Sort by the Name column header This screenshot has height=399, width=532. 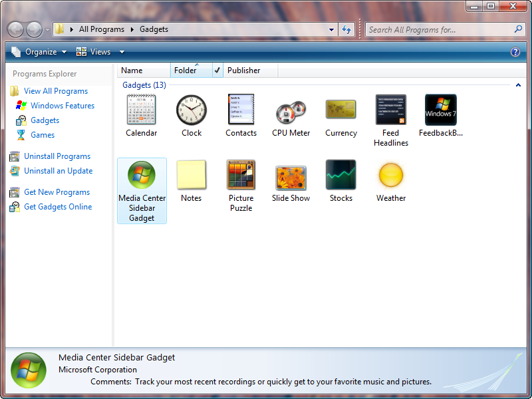point(144,70)
